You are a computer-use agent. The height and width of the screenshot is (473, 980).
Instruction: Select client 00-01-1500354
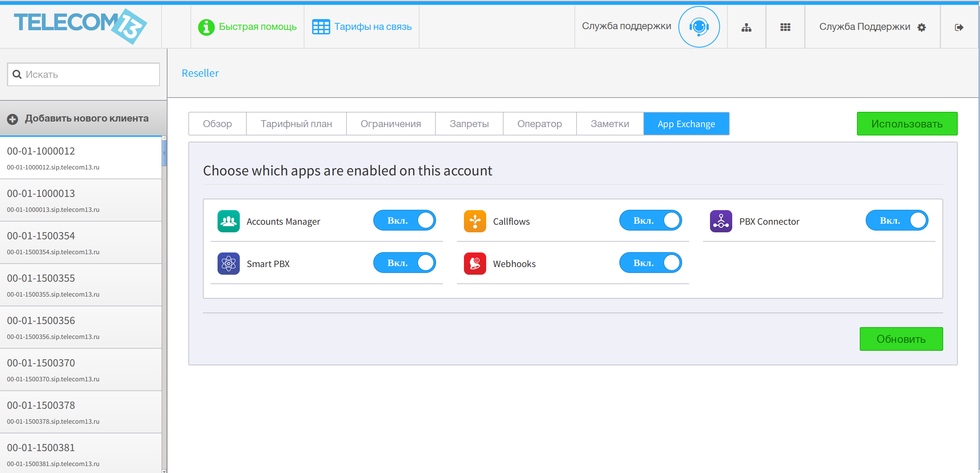point(81,243)
